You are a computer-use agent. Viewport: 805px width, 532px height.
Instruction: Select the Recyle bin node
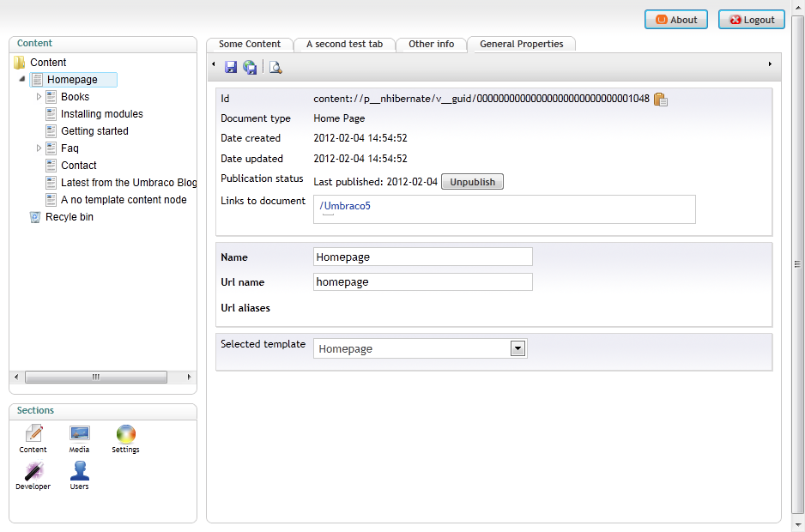tap(69, 217)
